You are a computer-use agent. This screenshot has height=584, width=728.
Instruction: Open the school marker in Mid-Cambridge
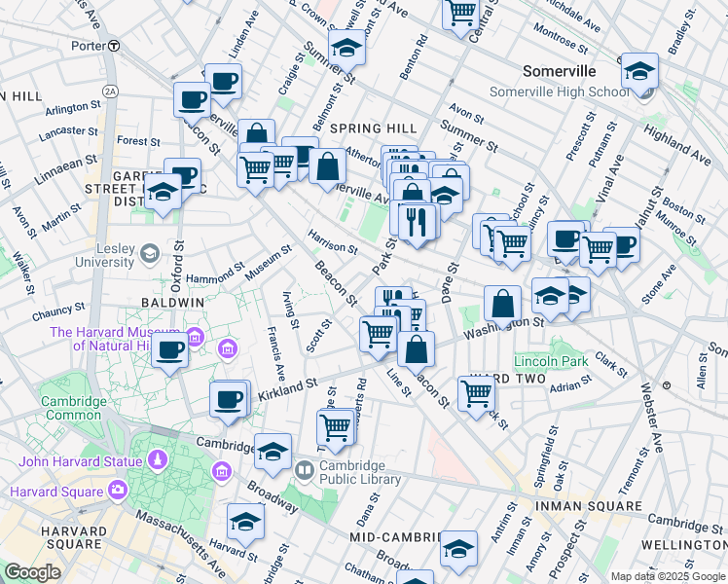(x=458, y=551)
